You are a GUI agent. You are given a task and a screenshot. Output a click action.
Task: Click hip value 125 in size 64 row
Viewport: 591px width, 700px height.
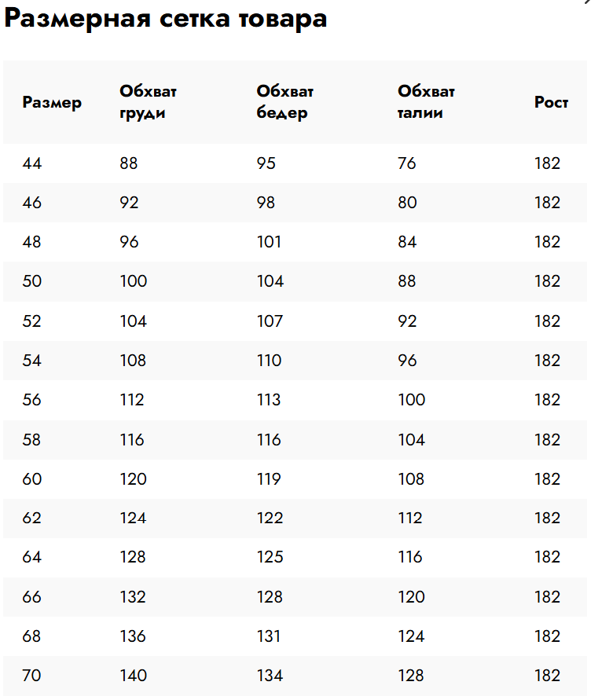coord(270,557)
